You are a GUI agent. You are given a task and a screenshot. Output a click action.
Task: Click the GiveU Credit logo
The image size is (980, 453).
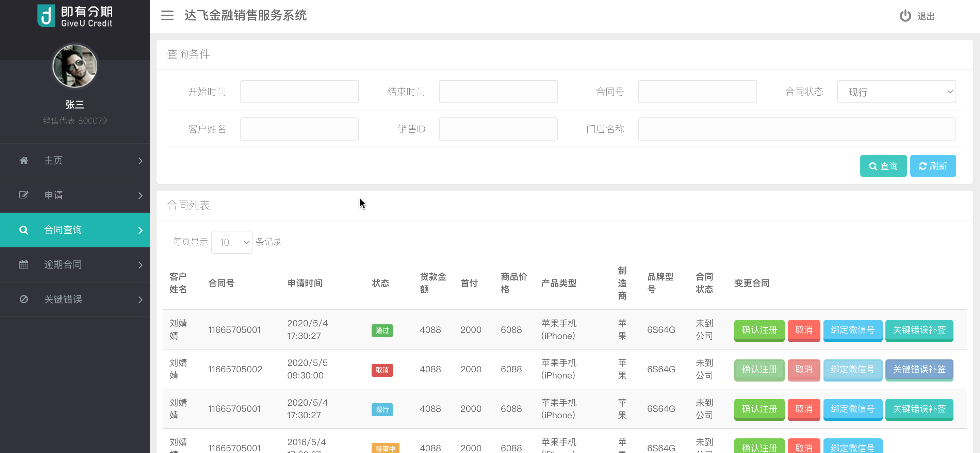[x=75, y=16]
